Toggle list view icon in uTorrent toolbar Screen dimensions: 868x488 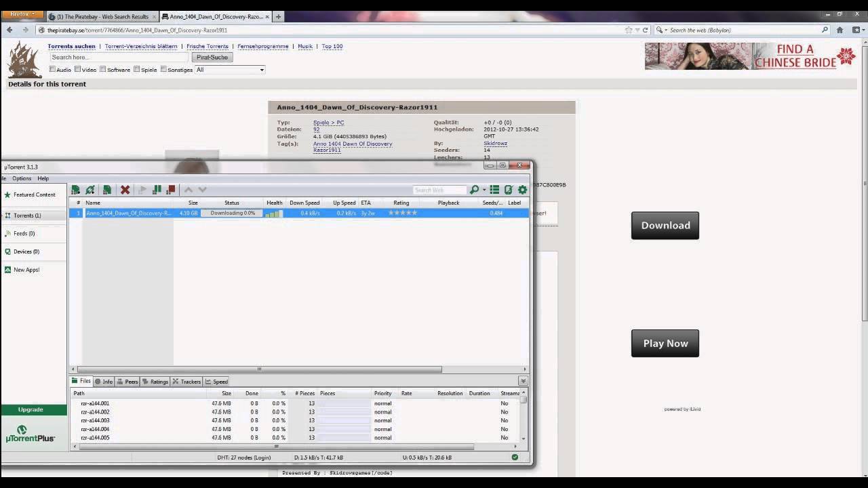(494, 190)
